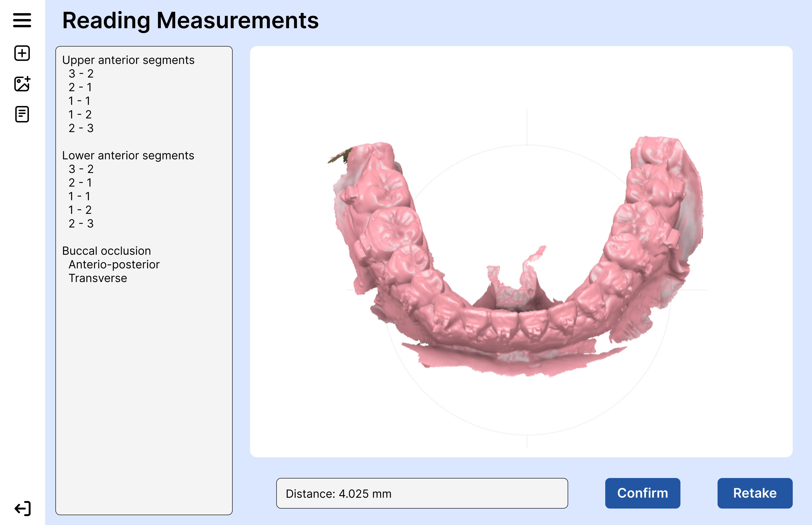This screenshot has height=525, width=812.
Task: Select upper anterior segment 1 - 1
Action: click(79, 101)
